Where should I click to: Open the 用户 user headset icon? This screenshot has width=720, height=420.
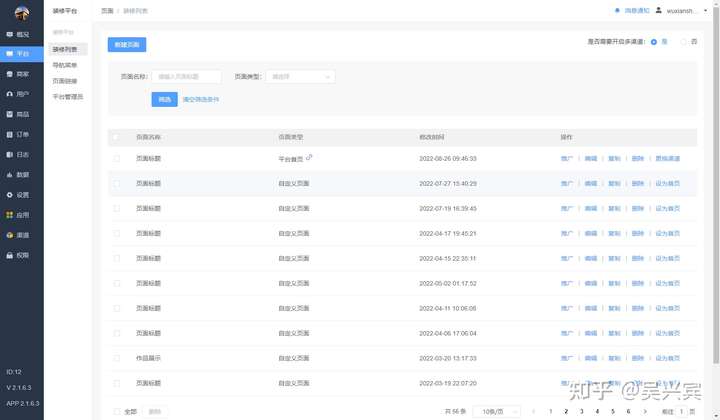(10, 94)
